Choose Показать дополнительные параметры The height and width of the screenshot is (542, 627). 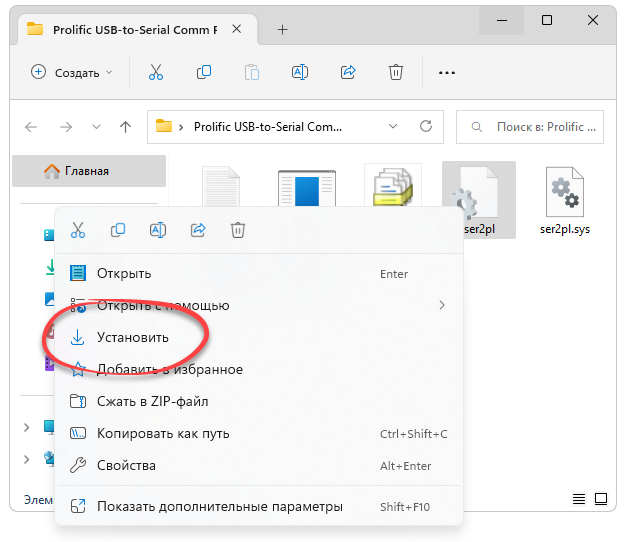click(x=259, y=506)
